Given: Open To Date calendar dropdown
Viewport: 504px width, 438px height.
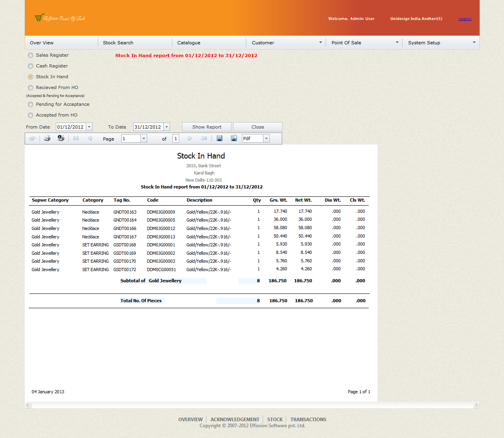Looking at the screenshot, I should [x=167, y=127].
